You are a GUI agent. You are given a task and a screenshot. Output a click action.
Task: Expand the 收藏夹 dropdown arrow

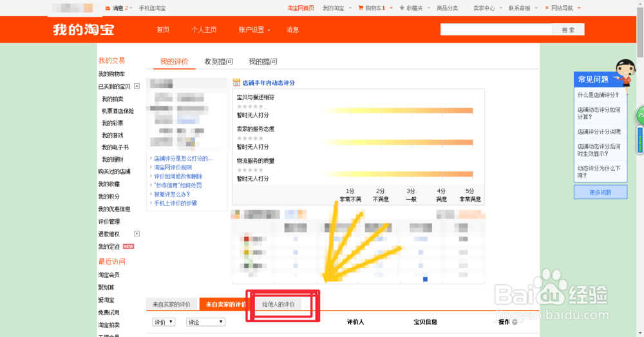click(429, 8)
